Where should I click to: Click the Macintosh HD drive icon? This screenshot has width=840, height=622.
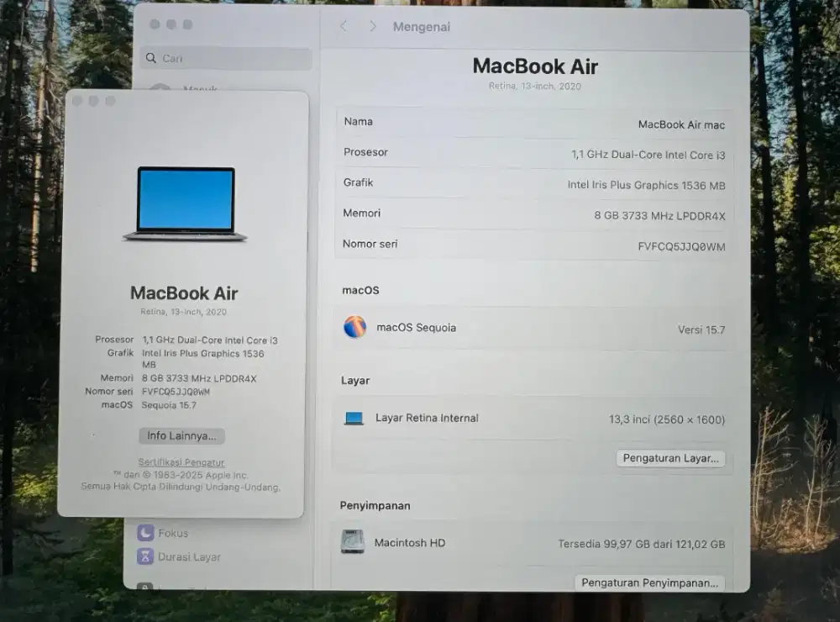(x=351, y=542)
